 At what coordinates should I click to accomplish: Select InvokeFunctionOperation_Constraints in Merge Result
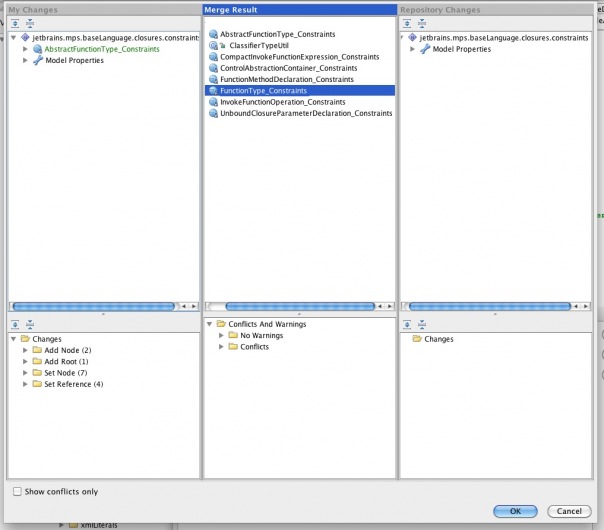coord(282,102)
